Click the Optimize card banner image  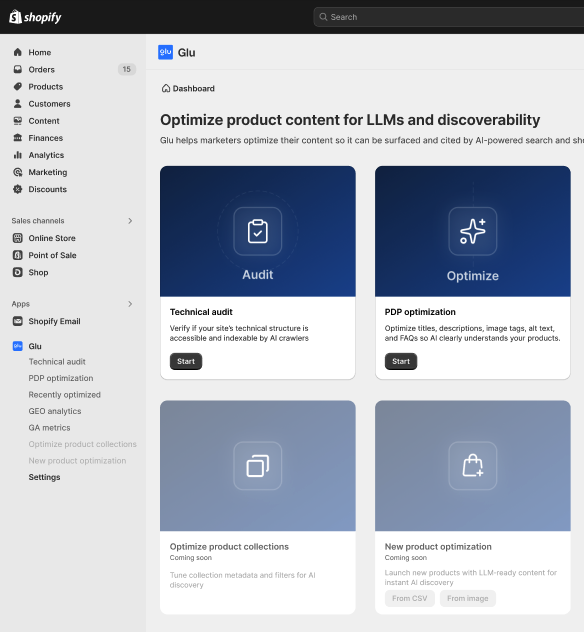472,231
